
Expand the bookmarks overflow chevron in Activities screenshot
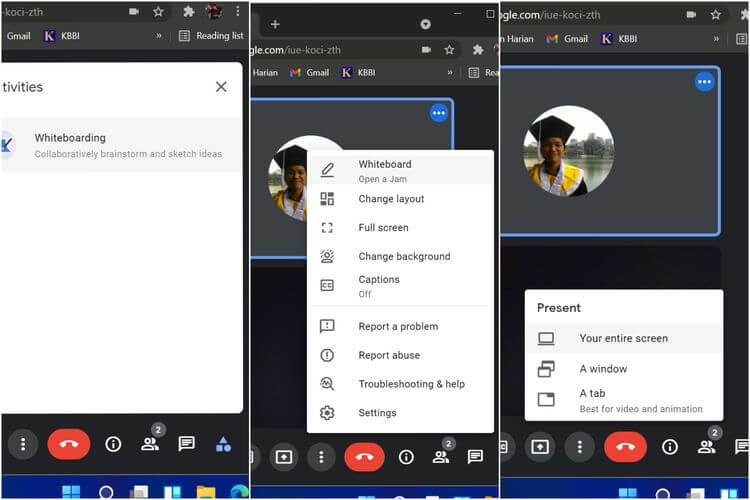coord(159,36)
